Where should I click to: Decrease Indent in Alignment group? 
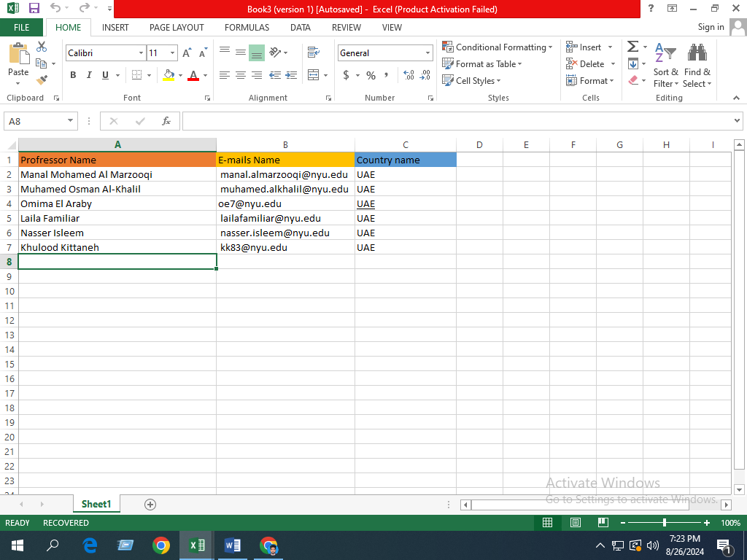pos(275,75)
